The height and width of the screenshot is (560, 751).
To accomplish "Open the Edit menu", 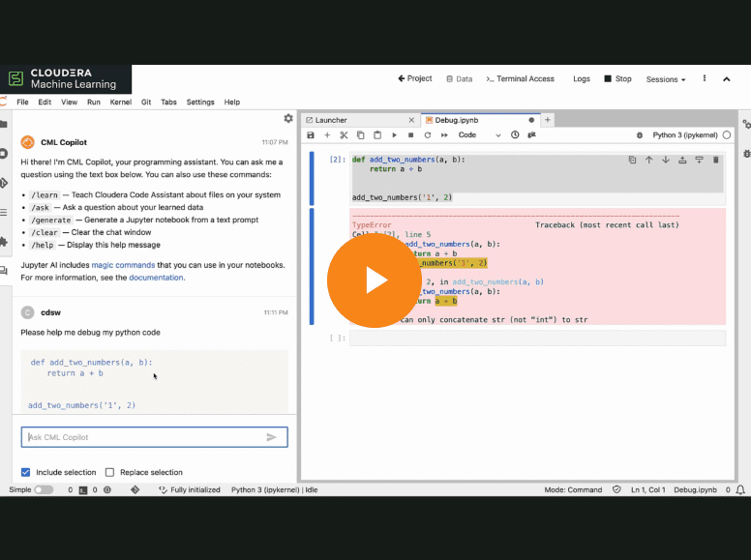I will point(45,102).
